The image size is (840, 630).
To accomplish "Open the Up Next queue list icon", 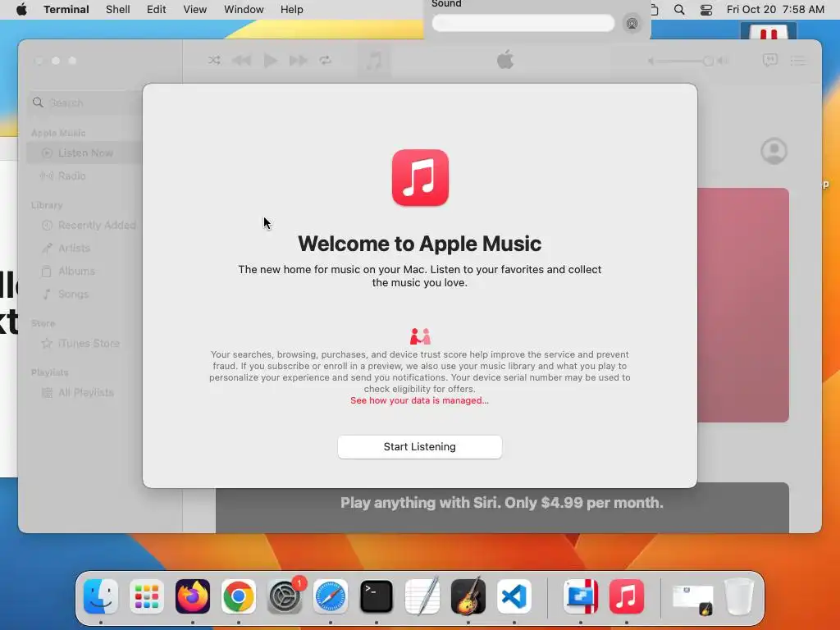I will click(x=797, y=61).
